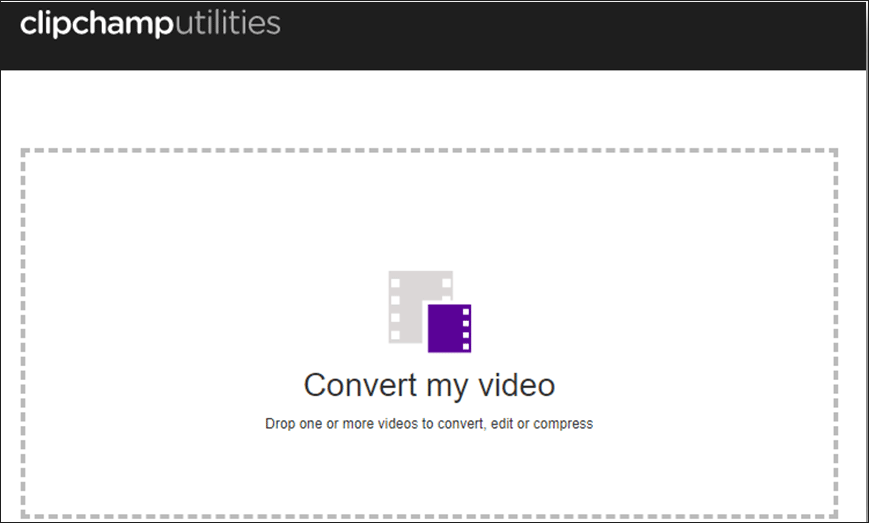Click the 'utilities' word in the header
This screenshot has width=869, height=523.
(x=228, y=22)
